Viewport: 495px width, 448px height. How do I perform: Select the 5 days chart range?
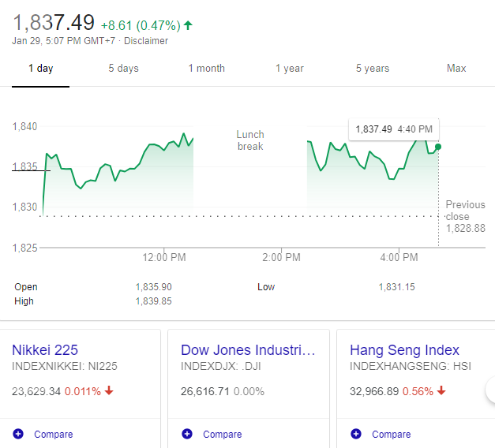coord(123,69)
